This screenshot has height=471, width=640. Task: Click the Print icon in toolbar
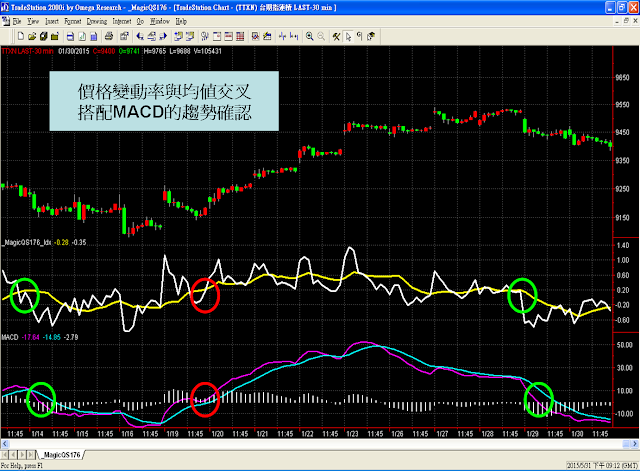pyautogui.click(x=109, y=36)
